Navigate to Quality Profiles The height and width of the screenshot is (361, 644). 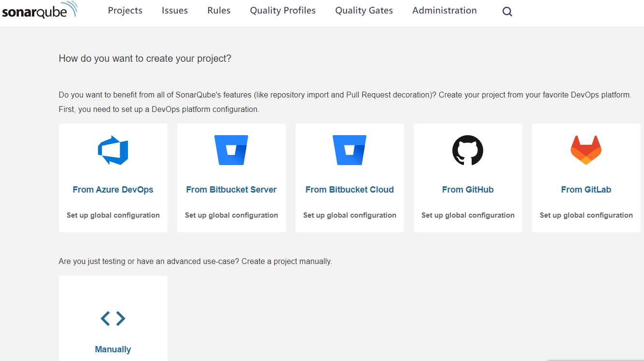click(283, 11)
